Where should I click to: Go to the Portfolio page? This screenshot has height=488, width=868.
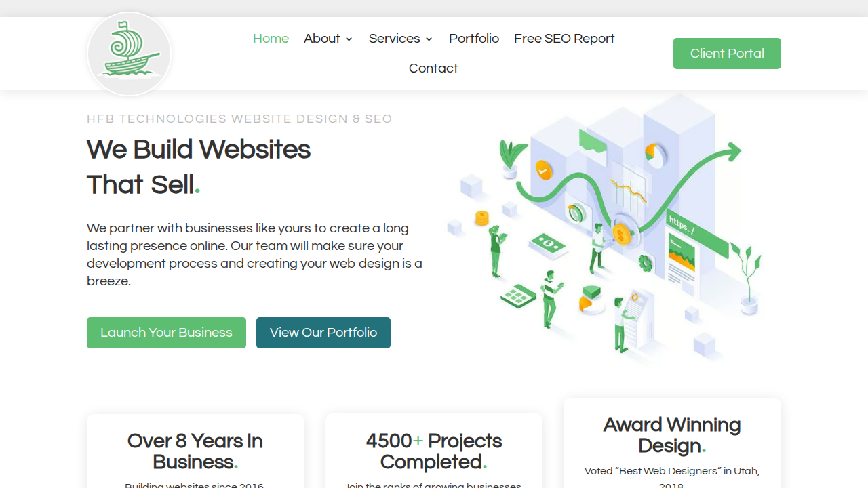tap(474, 39)
